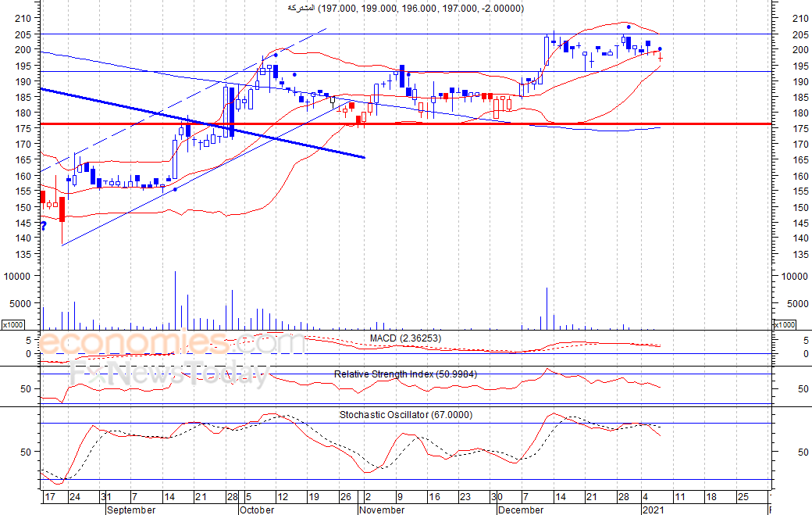Click the 10000 value on the left volume axis

click(x=17, y=277)
